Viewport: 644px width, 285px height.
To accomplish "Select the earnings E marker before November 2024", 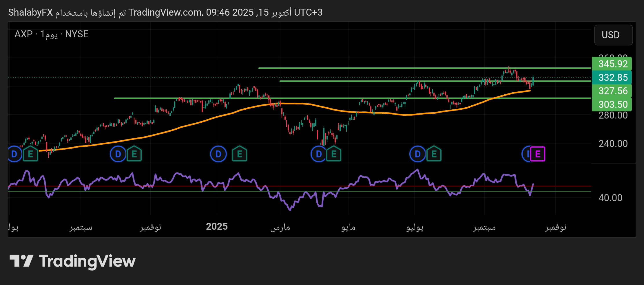I will click(x=134, y=154).
